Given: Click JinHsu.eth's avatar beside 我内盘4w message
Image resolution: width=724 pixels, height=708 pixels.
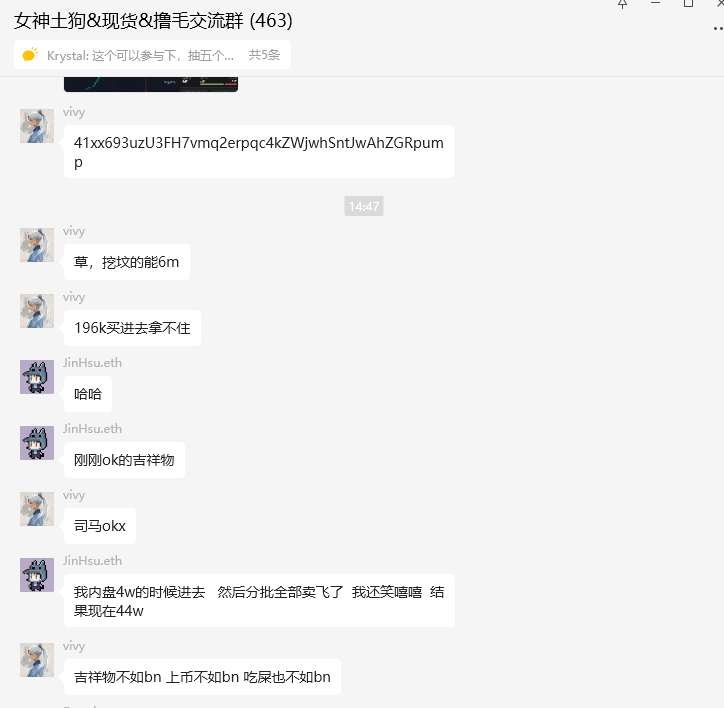Looking at the screenshot, I should click(37, 575).
